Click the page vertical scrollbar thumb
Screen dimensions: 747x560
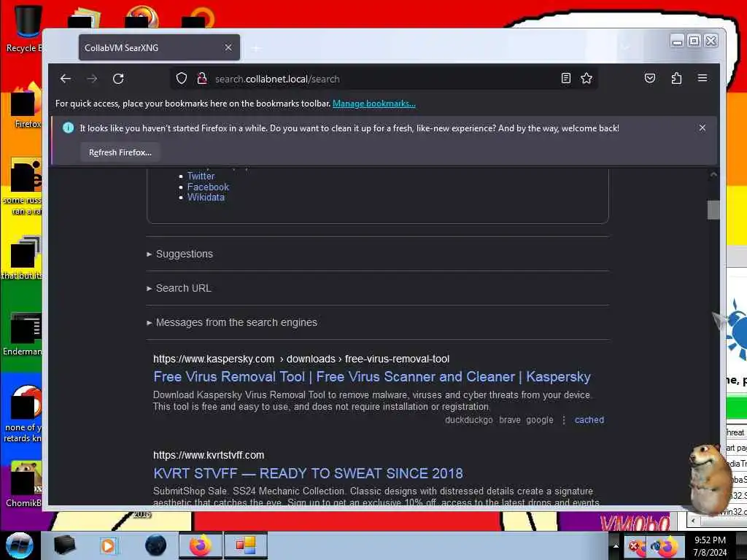point(713,209)
